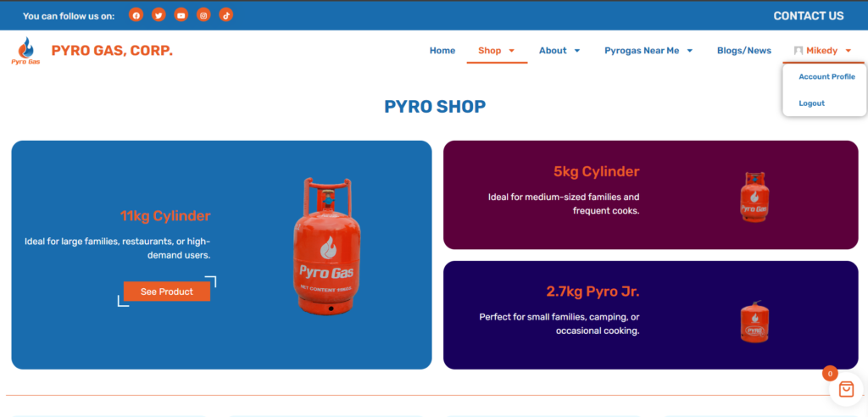Expand the About dropdown arrow
Image resolution: width=868 pixels, height=417 pixels.
576,50
